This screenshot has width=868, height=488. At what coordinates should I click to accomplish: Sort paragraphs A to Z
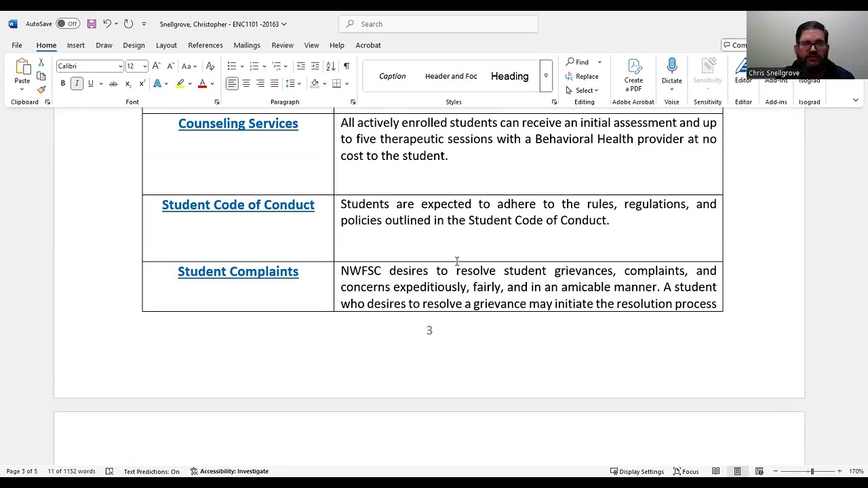(331, 66)
